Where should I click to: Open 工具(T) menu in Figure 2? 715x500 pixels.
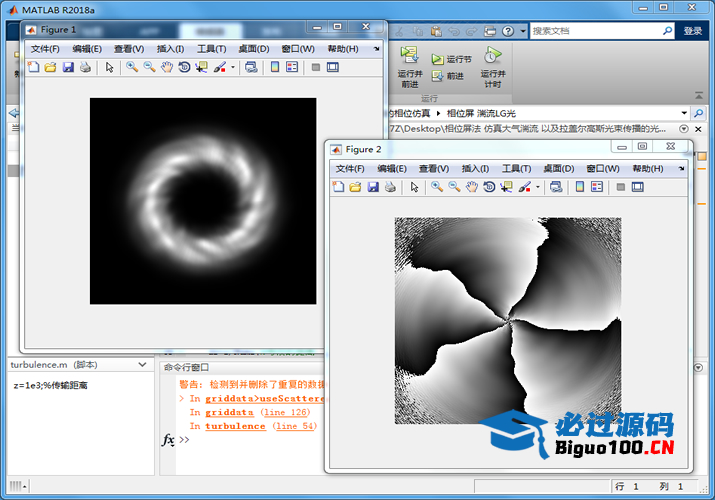[516, 169]
